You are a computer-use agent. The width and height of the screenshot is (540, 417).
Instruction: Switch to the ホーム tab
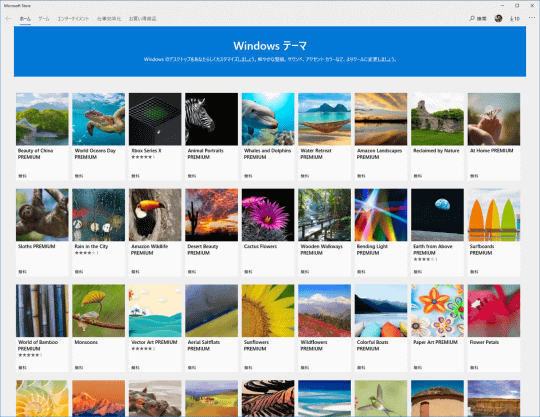tap(25, 19)
